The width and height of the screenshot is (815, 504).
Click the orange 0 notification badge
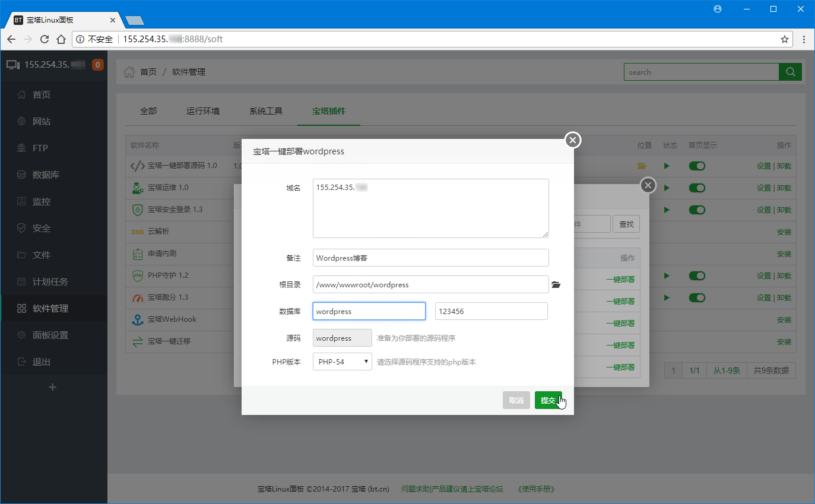click(x=98, y=65)
